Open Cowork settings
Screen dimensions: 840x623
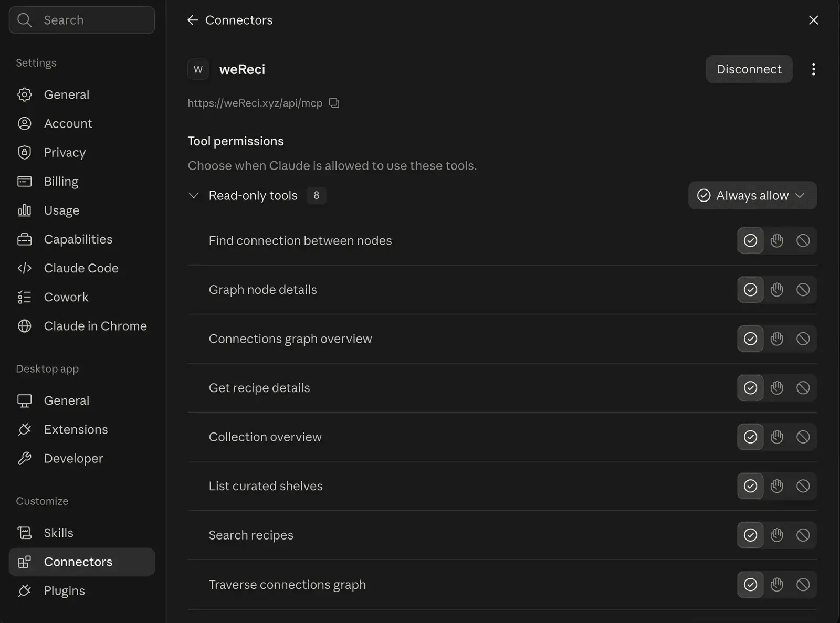[82, 297]
